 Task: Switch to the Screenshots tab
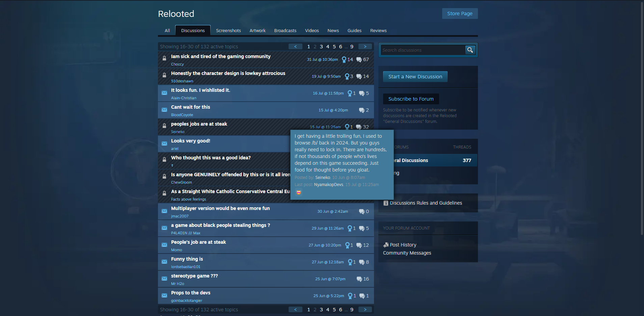229,30
